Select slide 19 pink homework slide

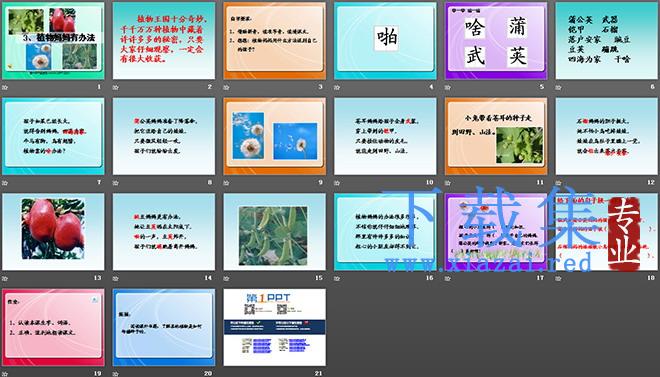point(53,327)
